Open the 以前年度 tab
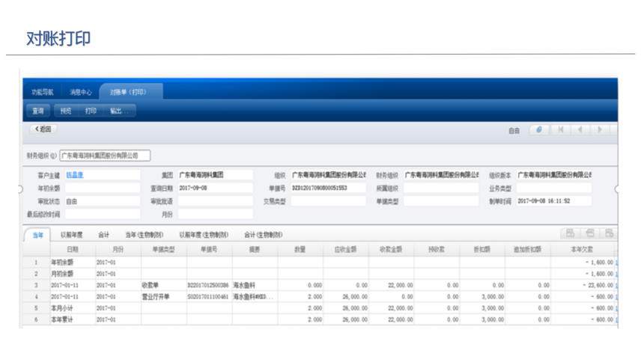 pyautogui.click(x=71, y=235)
